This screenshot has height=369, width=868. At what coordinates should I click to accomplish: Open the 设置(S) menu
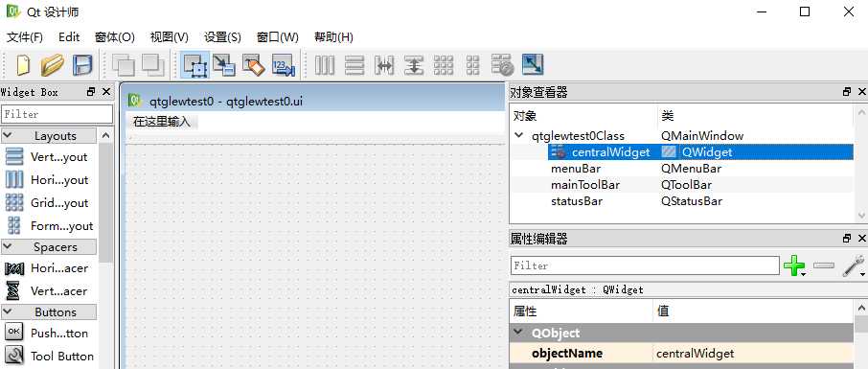222,37
